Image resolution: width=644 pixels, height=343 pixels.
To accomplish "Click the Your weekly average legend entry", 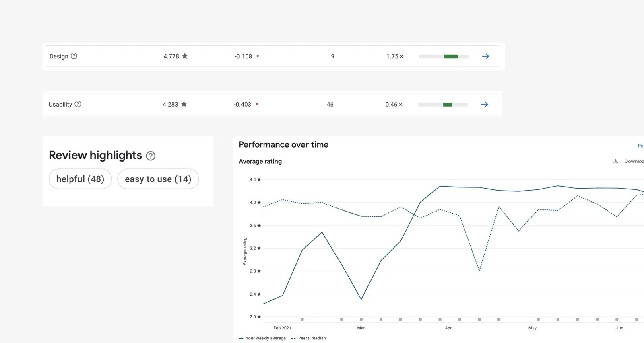I will pos(262,338).
